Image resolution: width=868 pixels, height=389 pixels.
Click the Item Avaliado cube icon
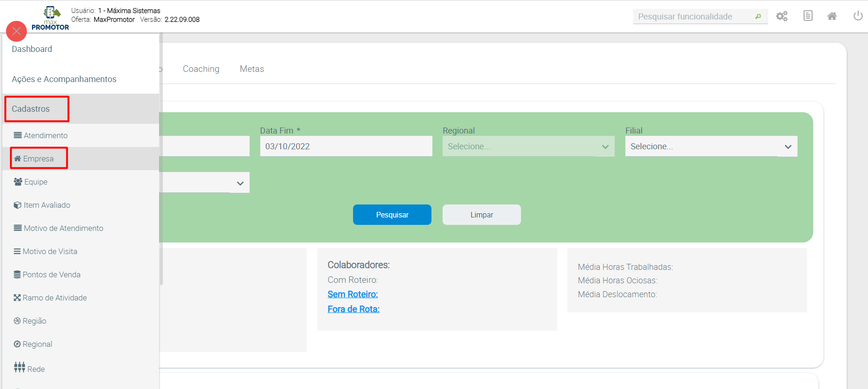(18, 205)
